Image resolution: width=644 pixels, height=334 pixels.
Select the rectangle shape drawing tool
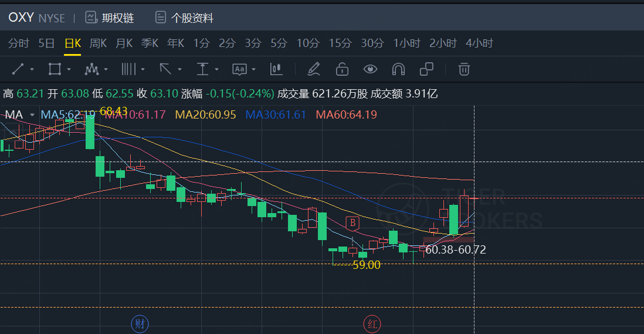coord(55,69)
